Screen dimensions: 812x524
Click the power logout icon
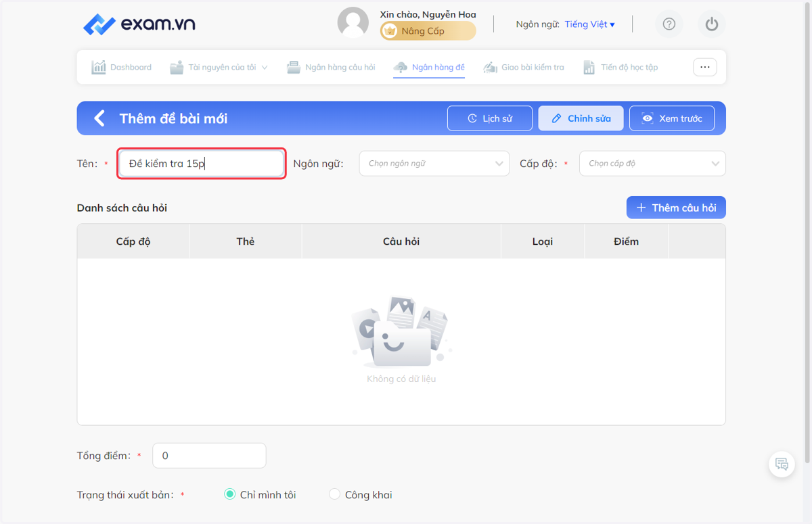pyautogui.click(x=711, y=24)
